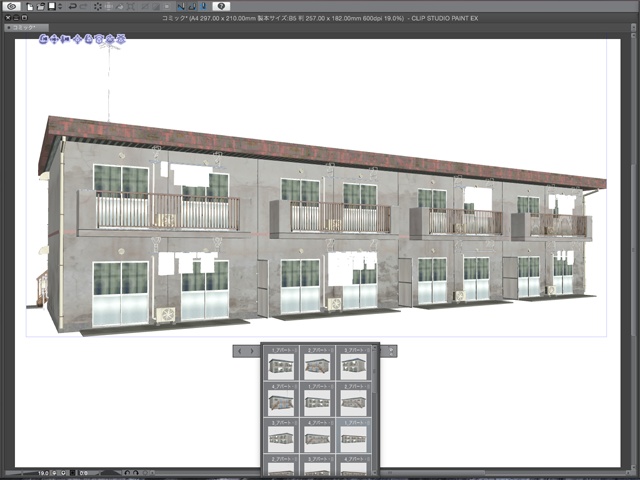Screen dimensions: 640x480
Task: Select first-row thumbnail 2_アパート
Action: [x=317, y=363]
